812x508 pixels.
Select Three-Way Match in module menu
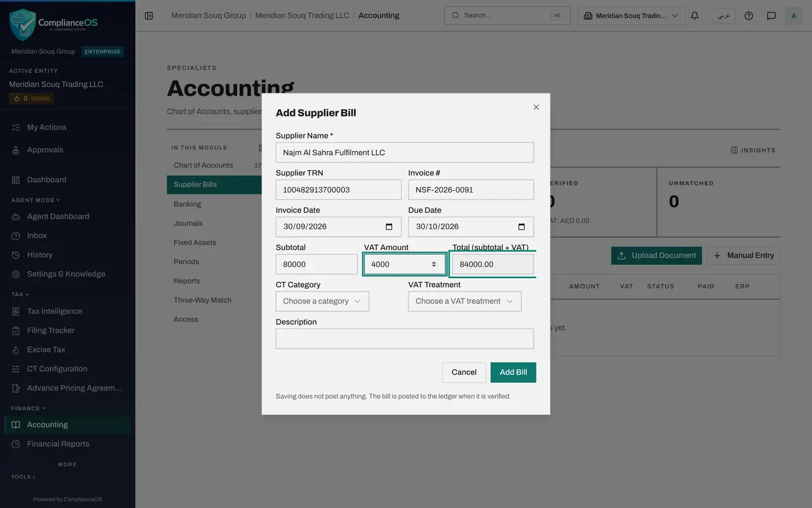[x=202, y=300]
